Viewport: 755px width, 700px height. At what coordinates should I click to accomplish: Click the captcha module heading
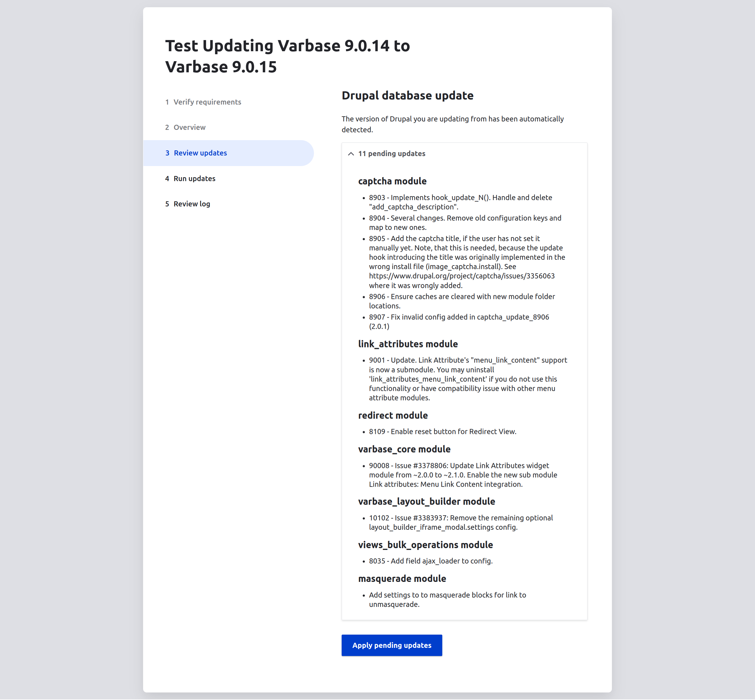click(392, 181)
